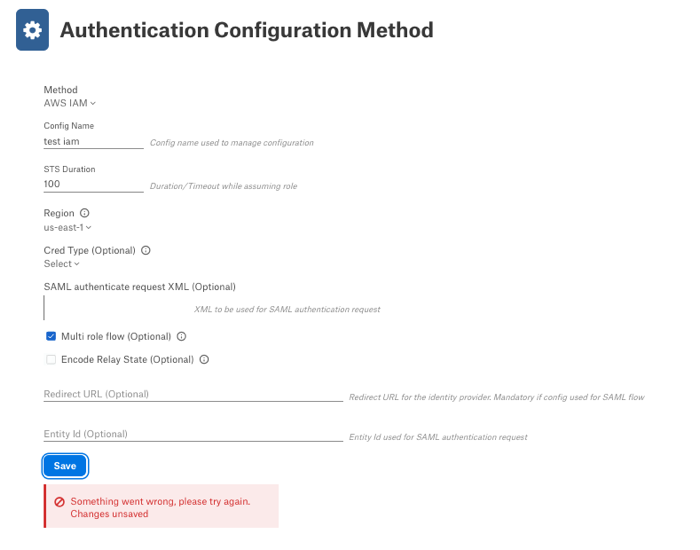Click the Multi role flow info icon

tap(181, 337)
